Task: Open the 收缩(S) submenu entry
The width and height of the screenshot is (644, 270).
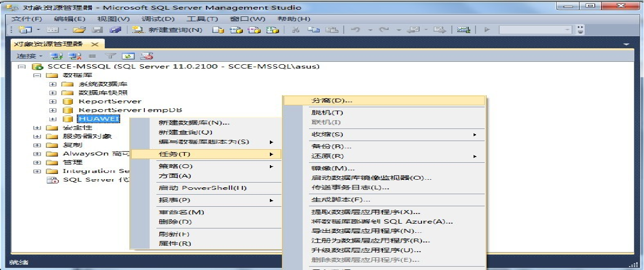Action: click(x=384, y=134)
